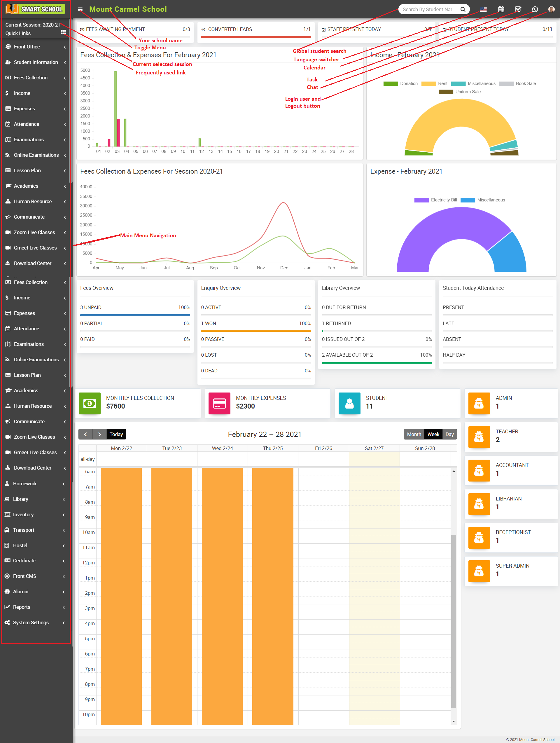Expand the Student Information menu
Screen dimensions: 560x743
click(x=35, y=62)
